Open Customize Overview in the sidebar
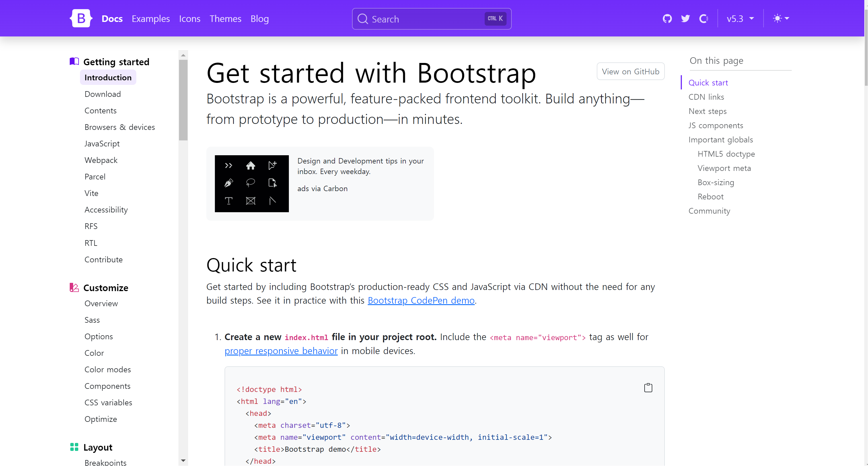 [101, 303]
